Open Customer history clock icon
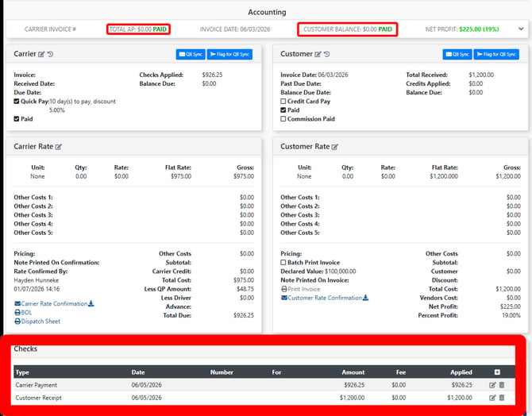 click(x=326, y=54)
